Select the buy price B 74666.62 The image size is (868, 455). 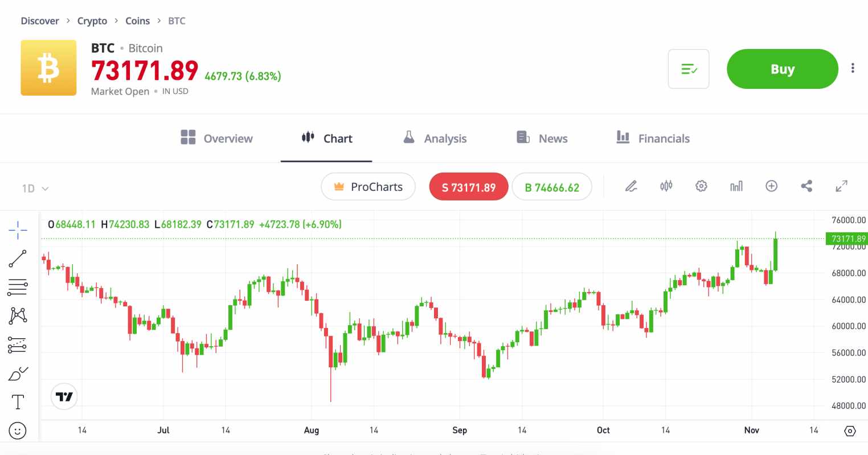551,187
